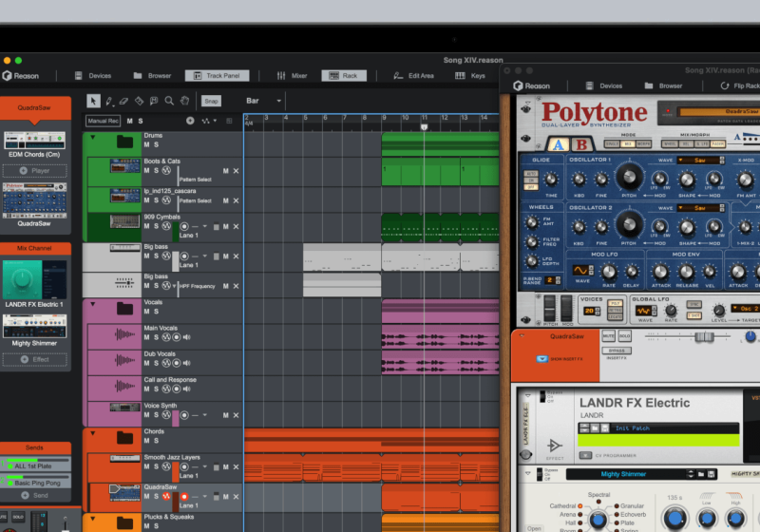Solo the Main Vocals track
The height and width of the screenshot is (532, 760).
pyautogui.click(x=156, y=336)
